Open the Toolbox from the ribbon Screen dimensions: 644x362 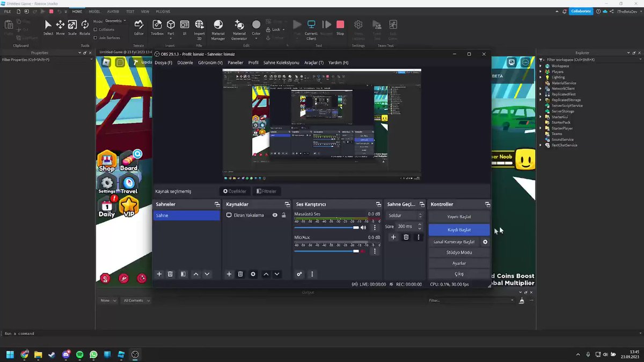(x=157, y=27)
